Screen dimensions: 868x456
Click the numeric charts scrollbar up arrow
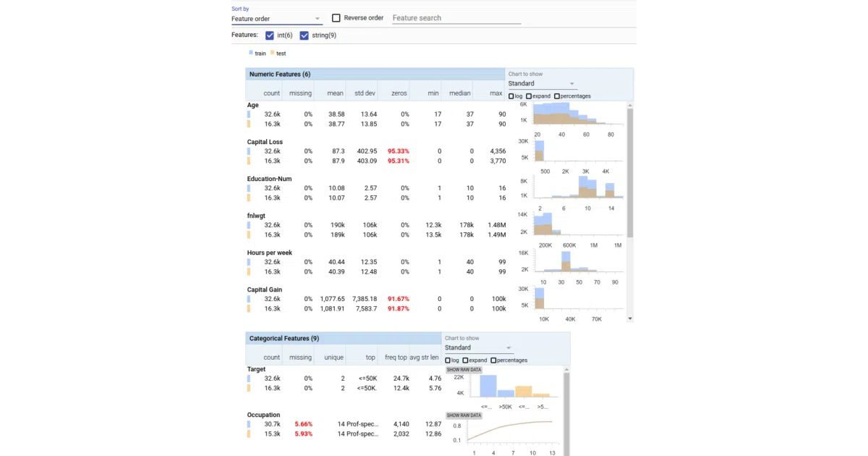pos(630,105)
